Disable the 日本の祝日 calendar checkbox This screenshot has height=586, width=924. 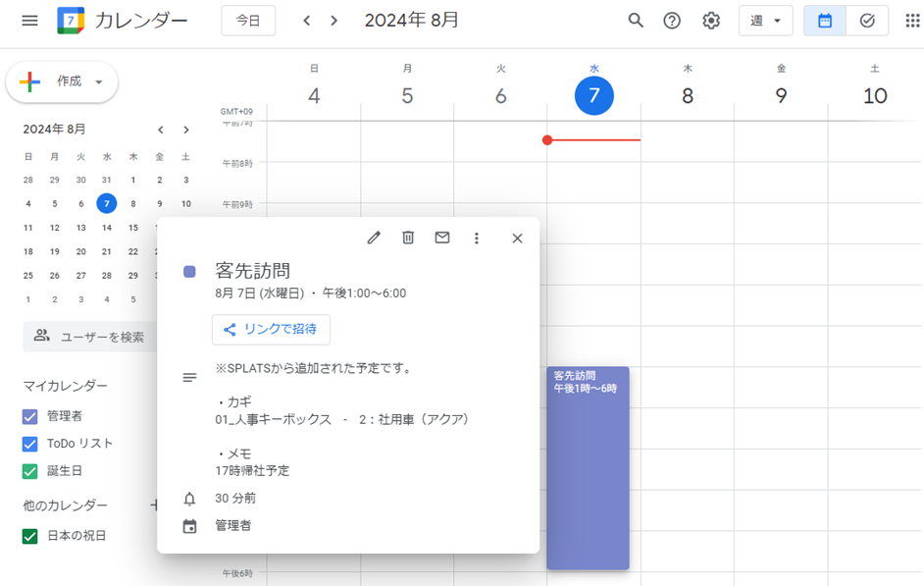[x=30, y=536]
